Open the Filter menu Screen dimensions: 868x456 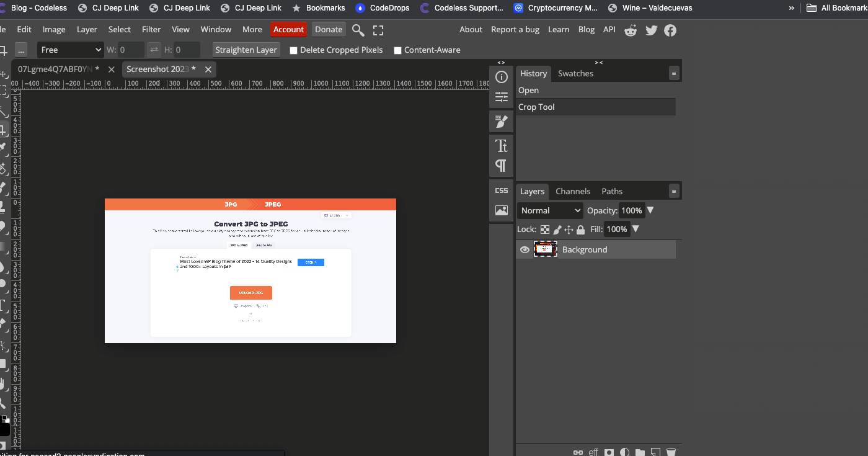coord(151,29)
